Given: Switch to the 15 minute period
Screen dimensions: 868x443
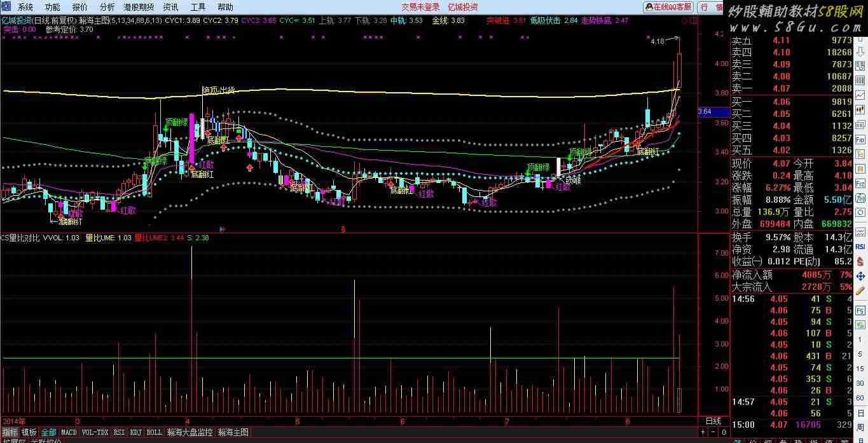Looking at the screenshot, I should tap(860, 369).
